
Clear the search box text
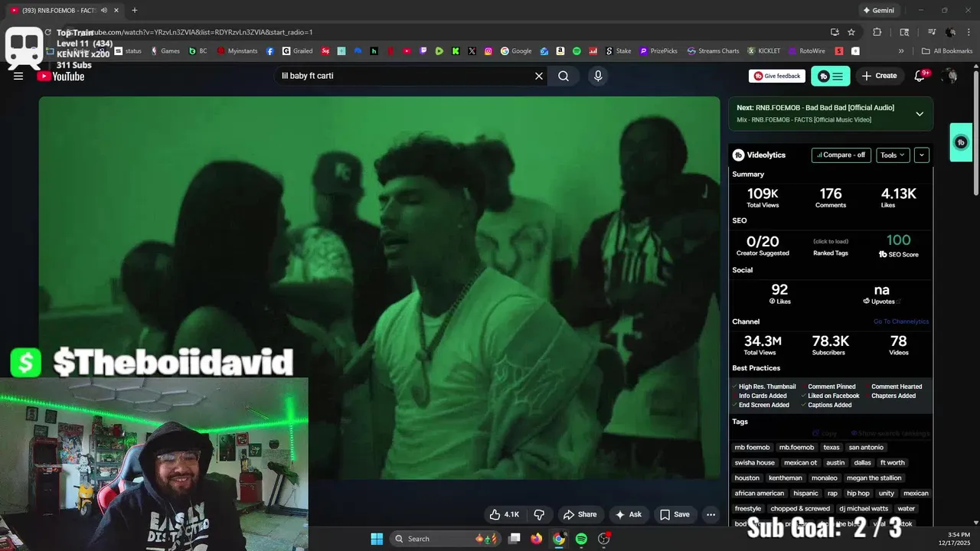point(539,76)
